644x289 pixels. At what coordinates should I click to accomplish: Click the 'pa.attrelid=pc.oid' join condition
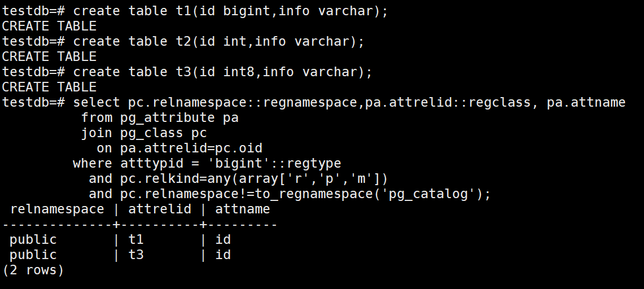191,148
